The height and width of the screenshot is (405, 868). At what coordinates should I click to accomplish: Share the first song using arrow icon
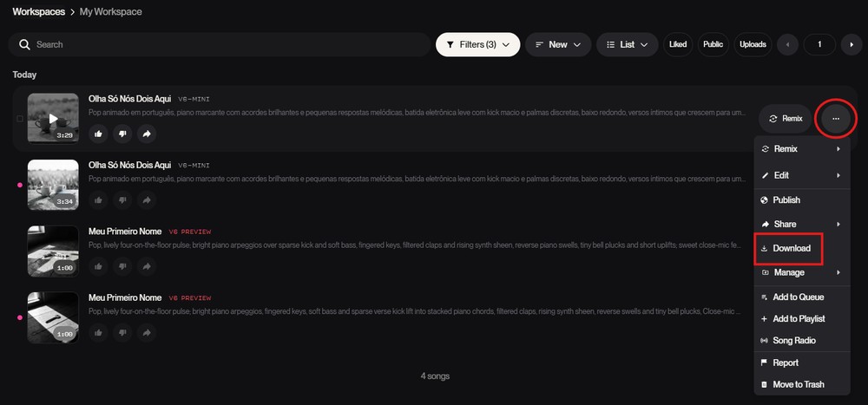click(147, 134)
